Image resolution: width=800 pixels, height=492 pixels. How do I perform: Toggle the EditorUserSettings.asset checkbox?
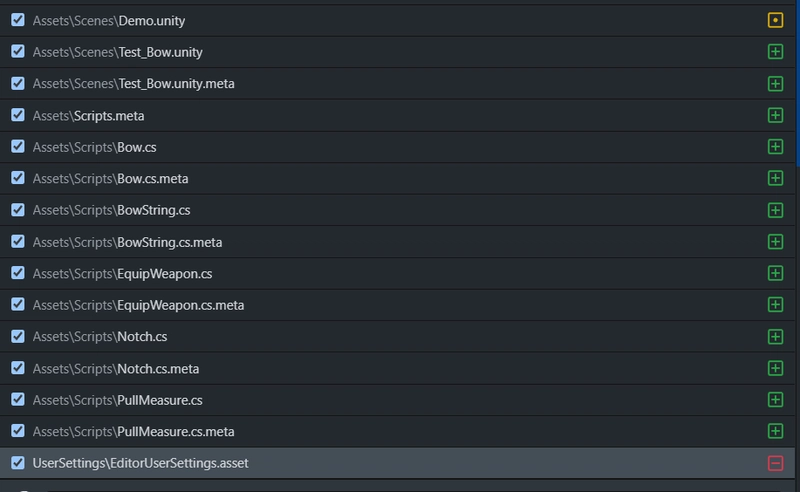click(18, 462)
